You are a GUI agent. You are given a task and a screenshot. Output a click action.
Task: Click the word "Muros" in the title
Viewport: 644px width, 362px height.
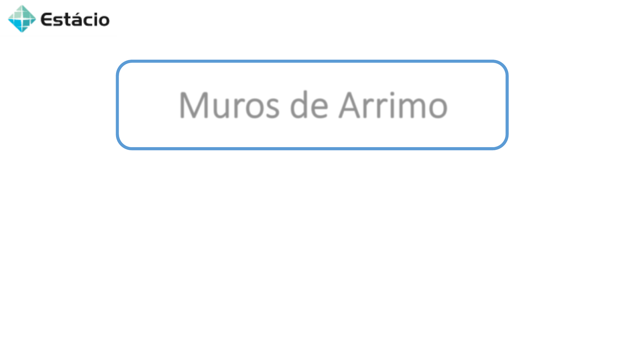point(229,105)
